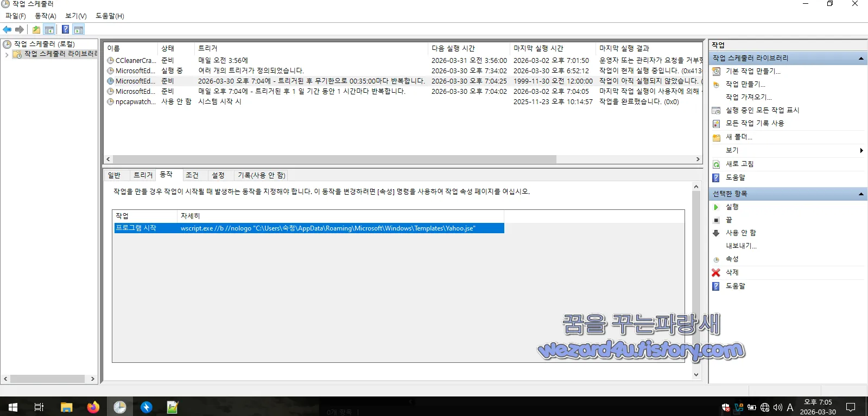Switch to the 트리거 tab
868x416 pixels.
pyautogui.click(x=143, y=175)
